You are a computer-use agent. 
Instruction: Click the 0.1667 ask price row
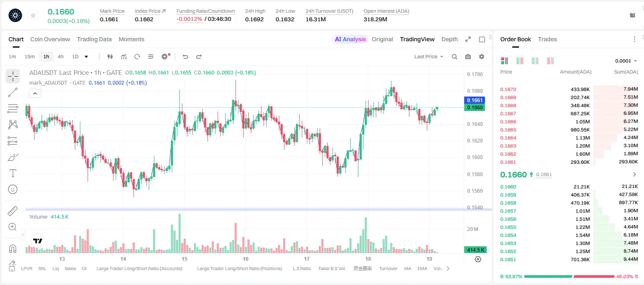pyautogui.click(x=569, y=114)
